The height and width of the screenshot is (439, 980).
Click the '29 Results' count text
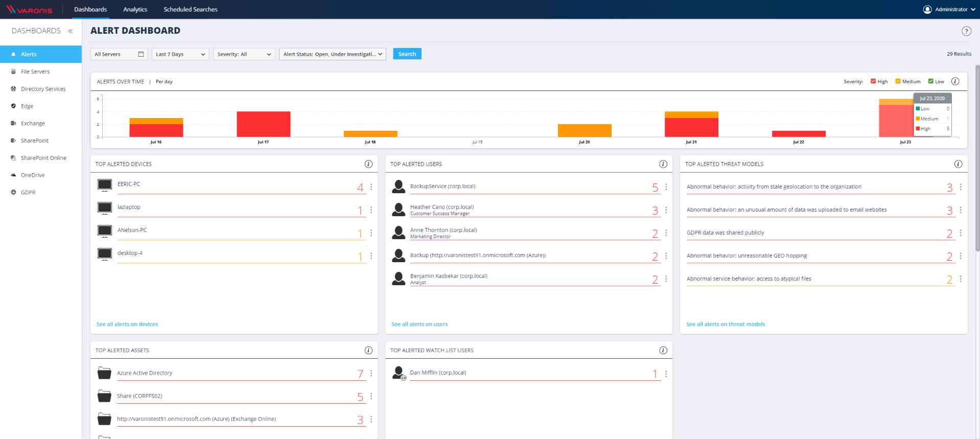pyautogui.click(x=959, y=54)
